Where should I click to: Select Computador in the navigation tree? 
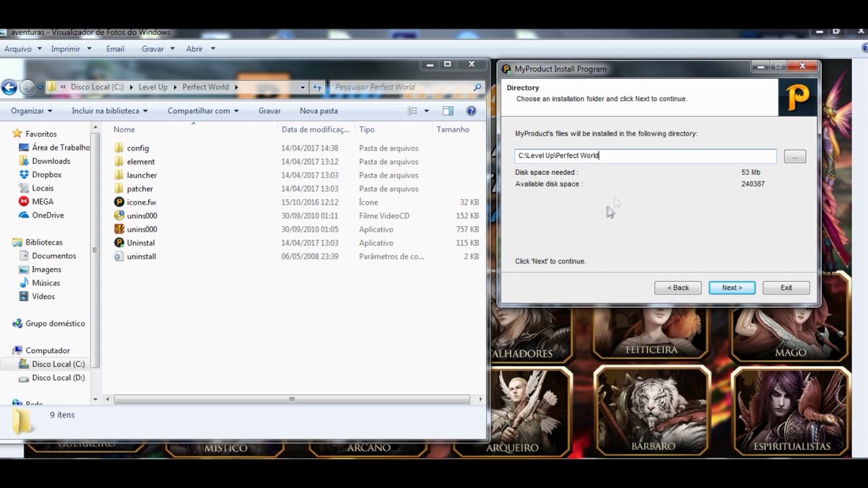(x=41, y=350)
